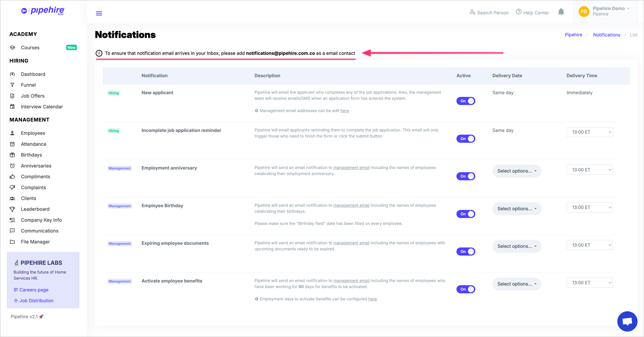Click the Communications chat icon
This screenshot has width=644, height=337.
12,231
